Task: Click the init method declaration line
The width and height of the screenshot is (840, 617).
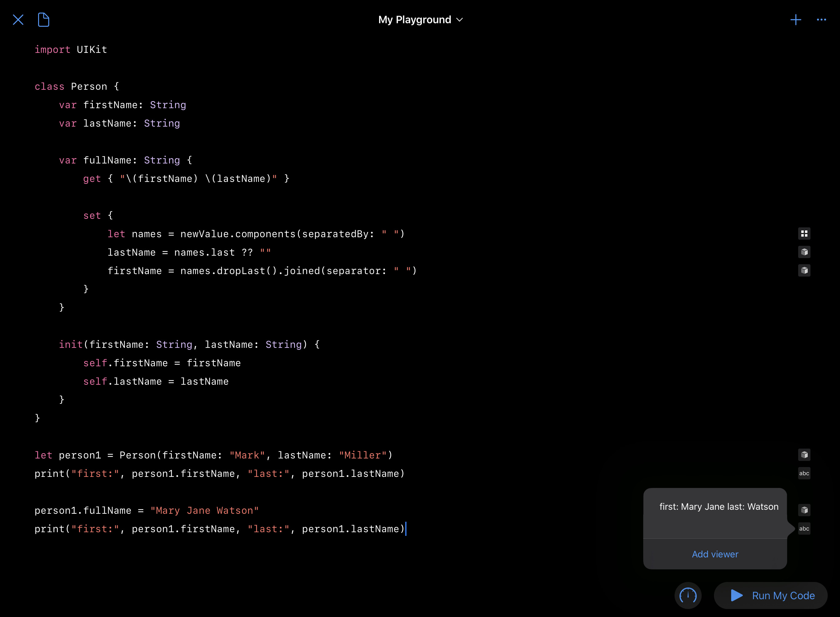Action: point(189,344)
